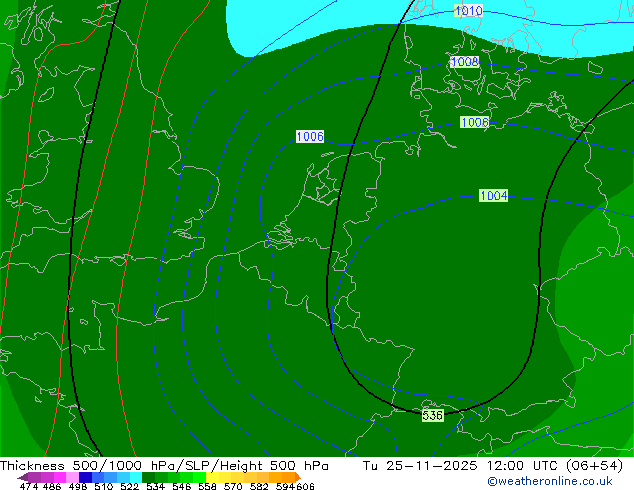Select the yellow legend swatch right of bright green
This screenshot has width=634, height=490.
(212, 477)
